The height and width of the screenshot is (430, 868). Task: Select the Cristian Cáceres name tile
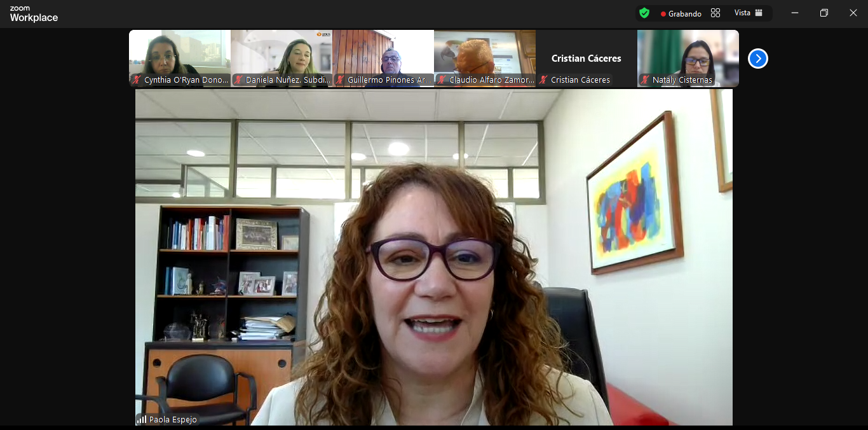click(x=586, y=58)
